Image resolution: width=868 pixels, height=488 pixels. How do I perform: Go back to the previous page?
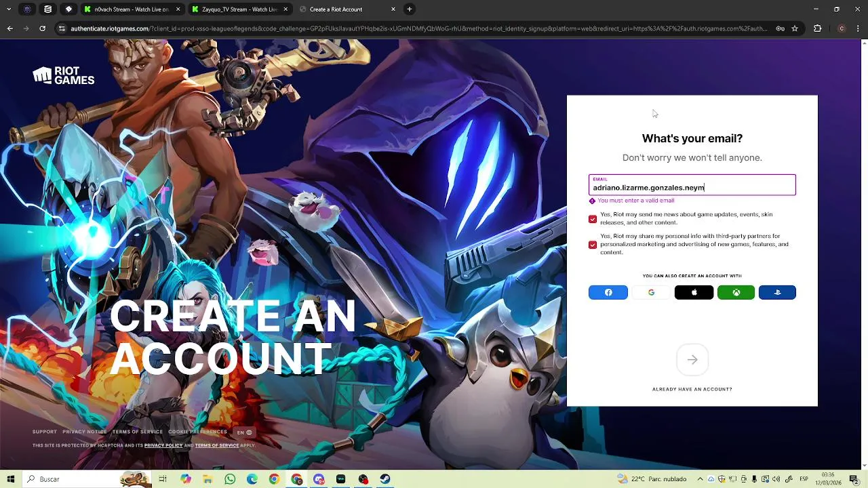pos(9,28)
